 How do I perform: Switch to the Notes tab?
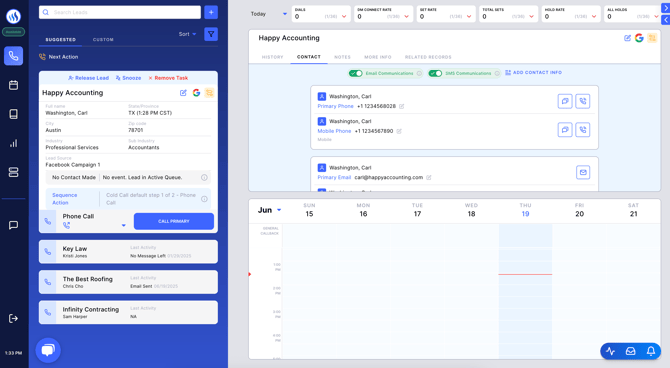[x=342, y=57]
